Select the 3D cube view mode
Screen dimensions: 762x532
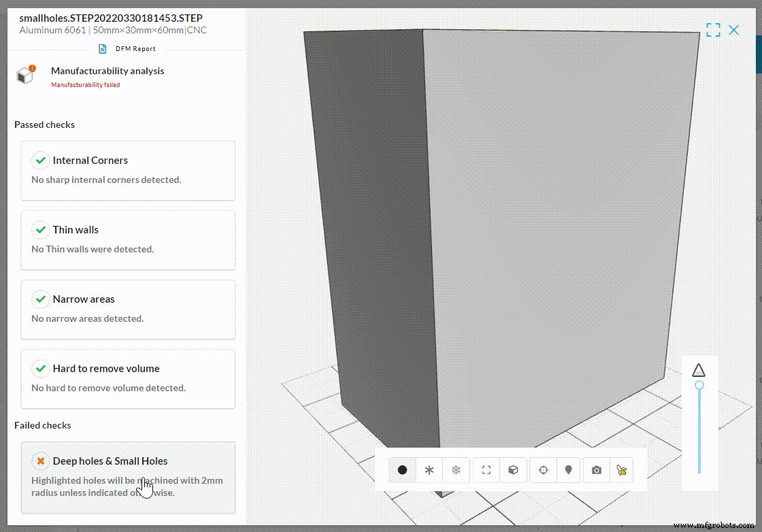tap(513, 470)
